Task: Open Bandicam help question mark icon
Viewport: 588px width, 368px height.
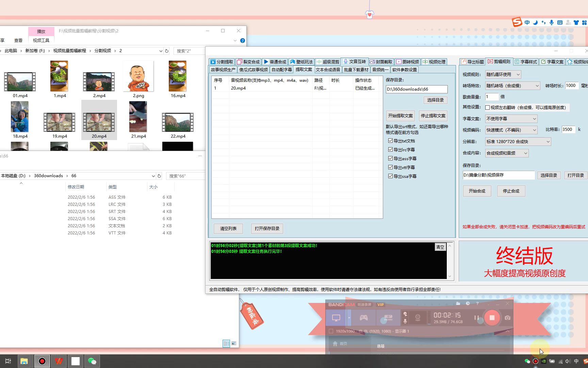Action: 477,304
